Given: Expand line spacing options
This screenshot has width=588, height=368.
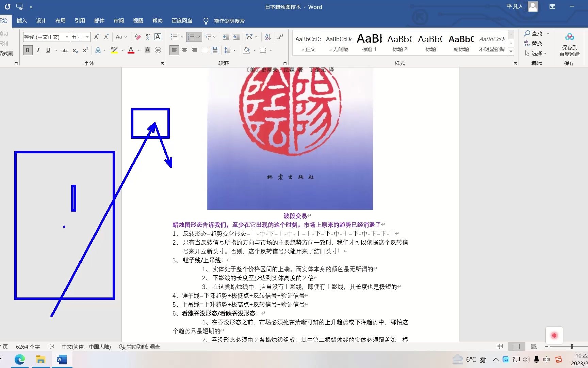Looking at the screenshot, I should (x=234, y=50).
